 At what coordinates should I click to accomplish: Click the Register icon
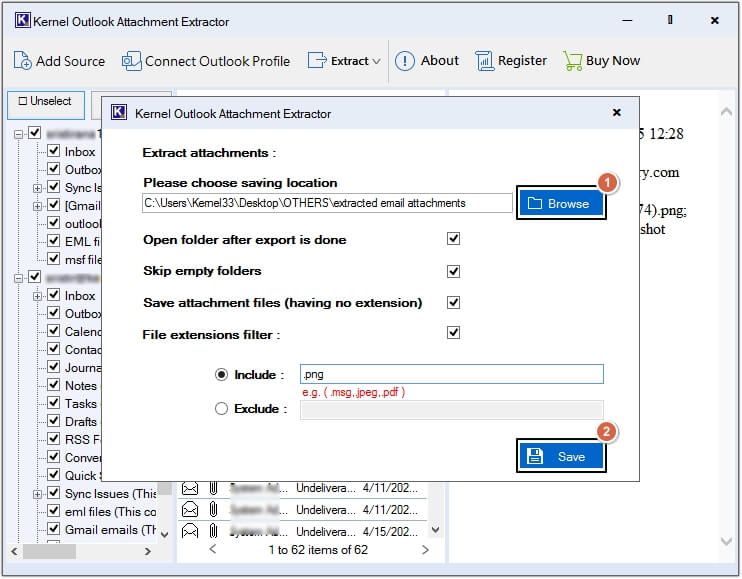pyautogui.click(x=484, y=61)
